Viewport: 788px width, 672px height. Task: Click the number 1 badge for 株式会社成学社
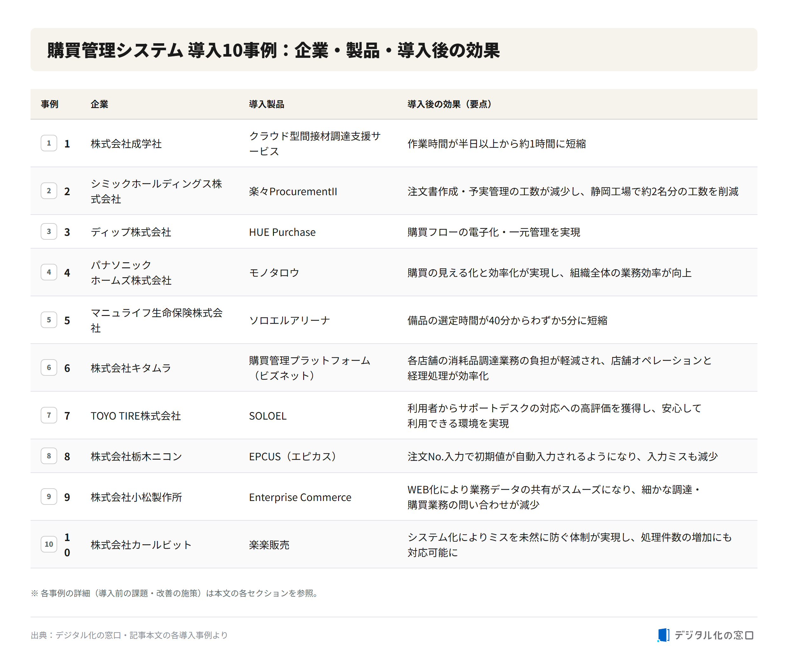click(49, 143)
